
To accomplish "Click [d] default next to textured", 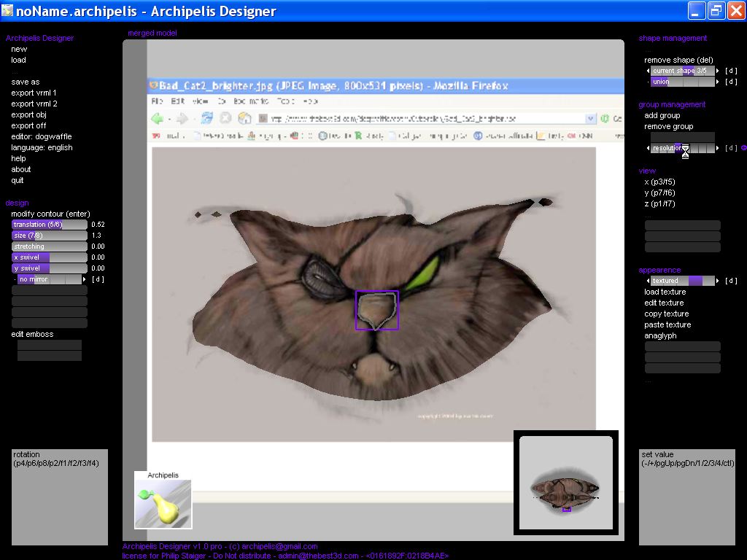I will click(731, 281).
